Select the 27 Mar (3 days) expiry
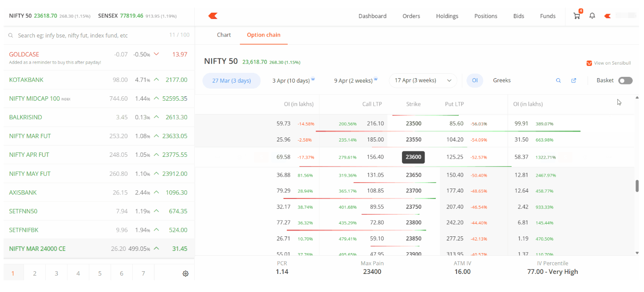 pyautogui.click(x=232, y=80)
